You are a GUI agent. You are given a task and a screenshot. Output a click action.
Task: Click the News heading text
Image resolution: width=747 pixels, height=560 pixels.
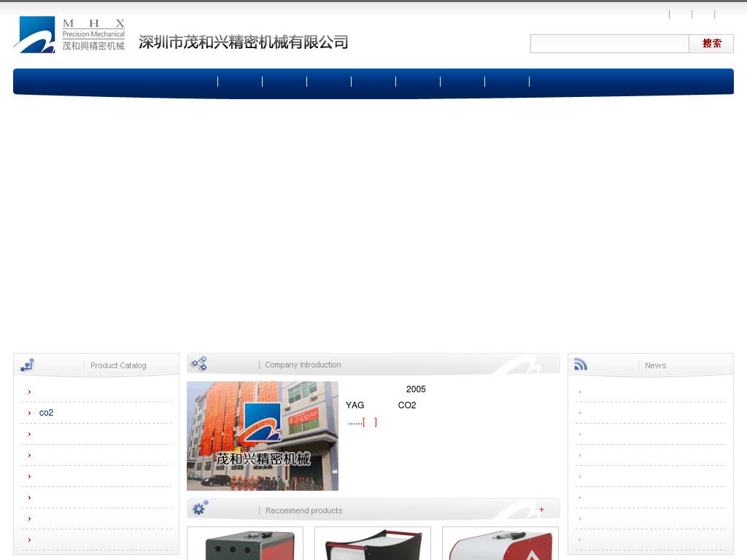tap(656, 365)
